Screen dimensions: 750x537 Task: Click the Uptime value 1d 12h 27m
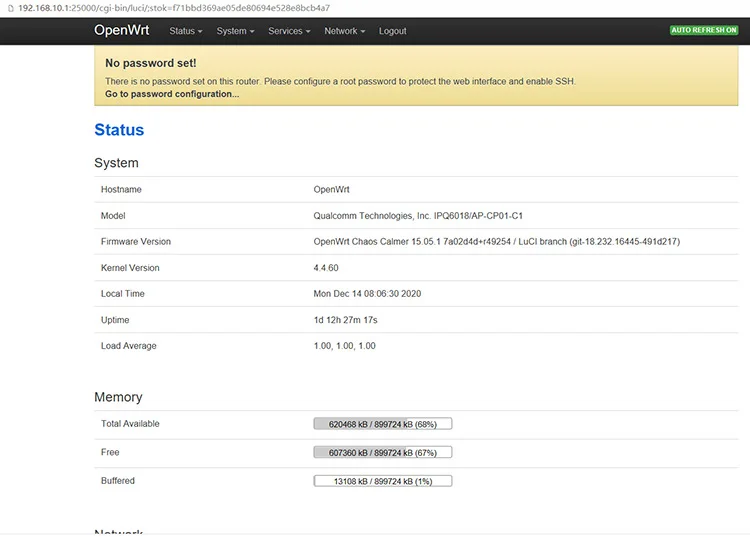[345, 320]
